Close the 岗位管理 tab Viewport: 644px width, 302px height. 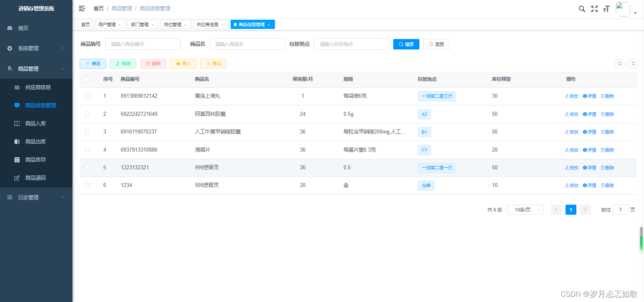[185, 25]
